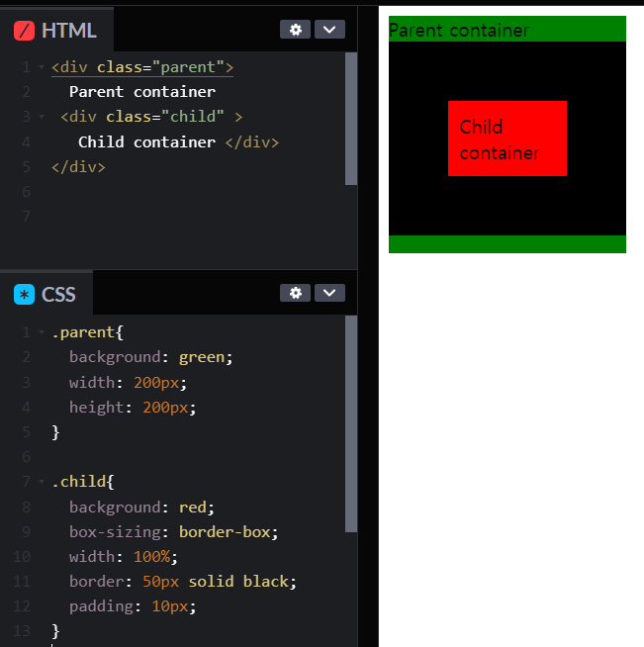Viewport: 644px width, 647px height.
Task: Collapse fold arrow at .parent rule
Action: click(x=42, y=332)
